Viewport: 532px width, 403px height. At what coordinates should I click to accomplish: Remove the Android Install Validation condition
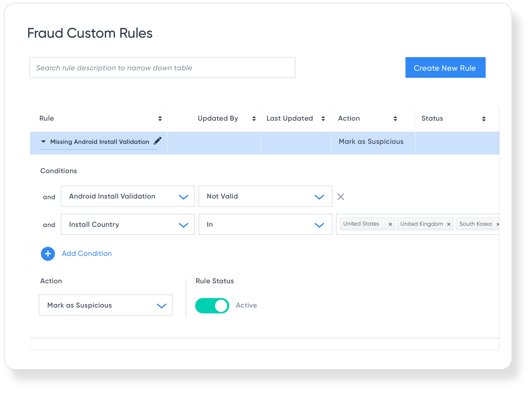(x=341, y=197)
